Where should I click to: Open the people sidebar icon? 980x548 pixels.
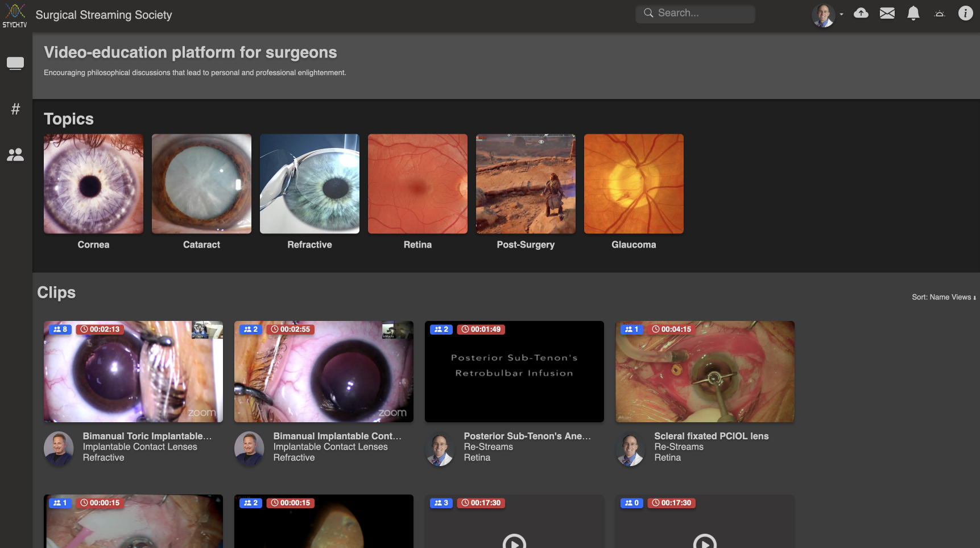click(x=15, y=154)
